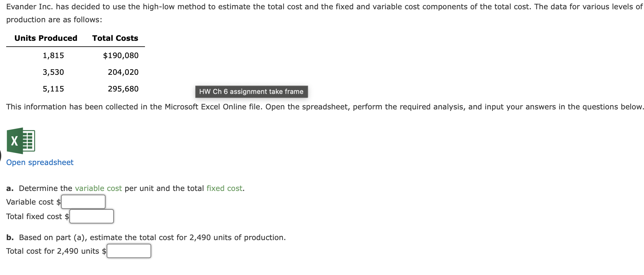
Task: Click the Units Produced column header
Action: (45, 38)
